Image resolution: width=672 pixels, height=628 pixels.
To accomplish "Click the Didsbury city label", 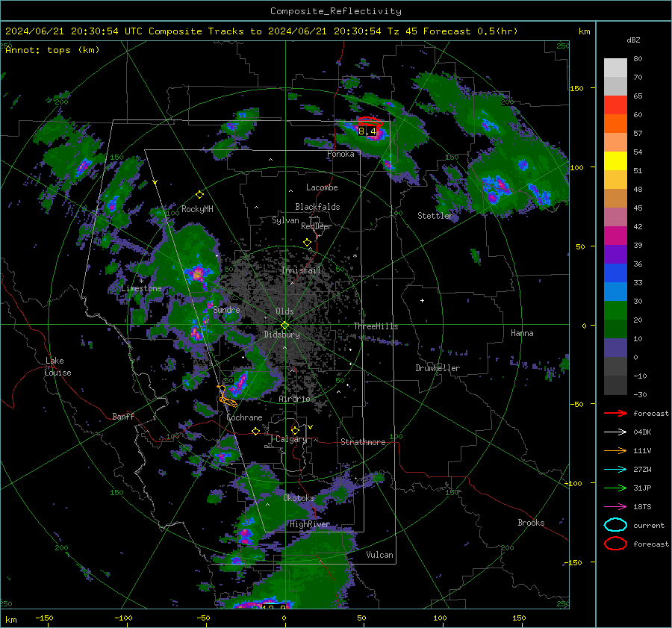I will tap(281, 335).
